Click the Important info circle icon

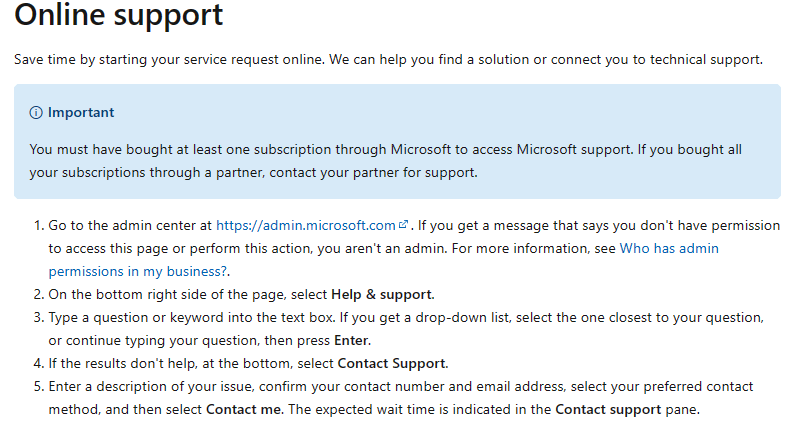36,113
